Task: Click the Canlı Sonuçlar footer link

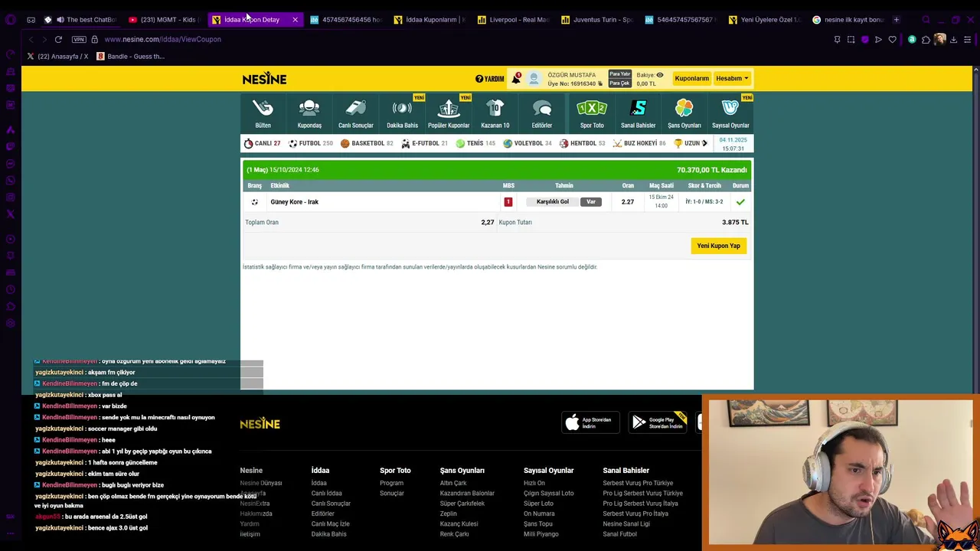Action: [x=331, y=504]
